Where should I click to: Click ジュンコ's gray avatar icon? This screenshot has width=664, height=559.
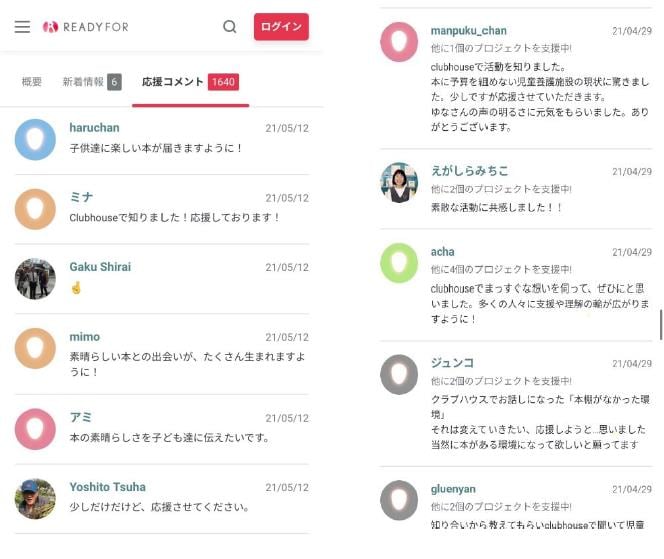[x=399, y=373]
